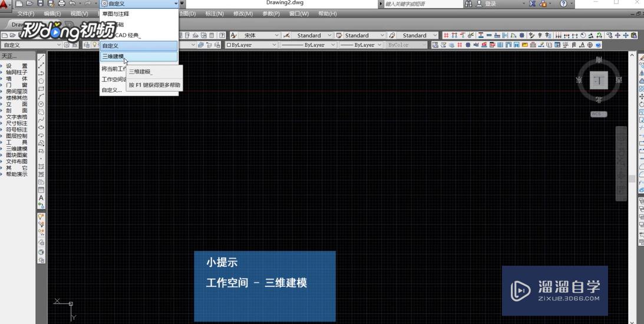Click the WCS label under the ViewCube

[599, 114]
